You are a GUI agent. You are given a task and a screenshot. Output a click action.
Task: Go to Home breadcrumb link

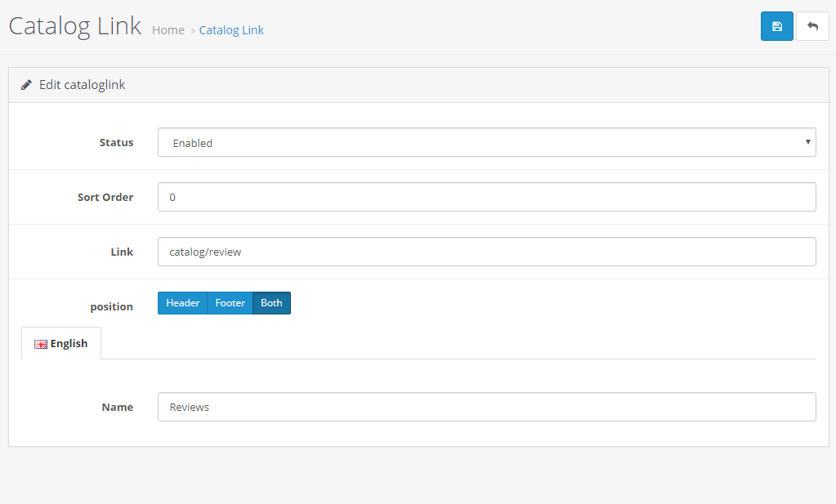pos(168,30)
